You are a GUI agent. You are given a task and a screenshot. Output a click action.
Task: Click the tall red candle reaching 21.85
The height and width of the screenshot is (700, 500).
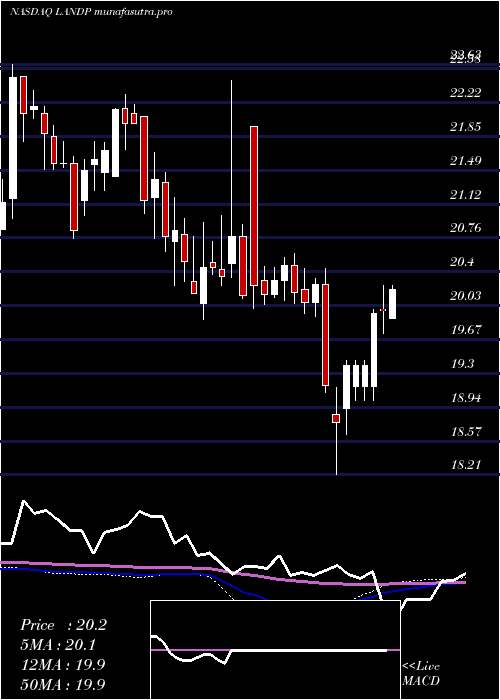254,206
